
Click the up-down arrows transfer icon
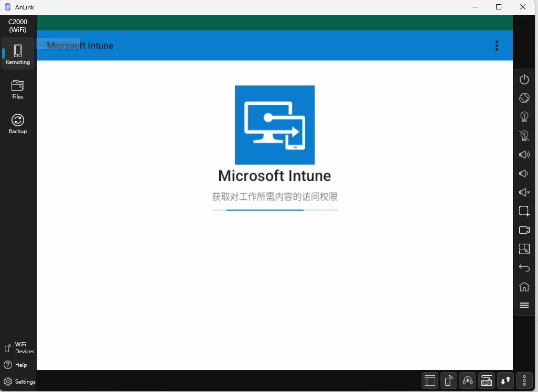[505, 380]
